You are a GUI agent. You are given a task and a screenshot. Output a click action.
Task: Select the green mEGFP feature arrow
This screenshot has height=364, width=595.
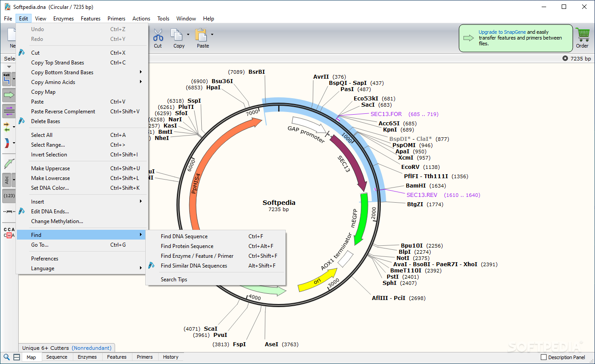(x=363, y=219)
